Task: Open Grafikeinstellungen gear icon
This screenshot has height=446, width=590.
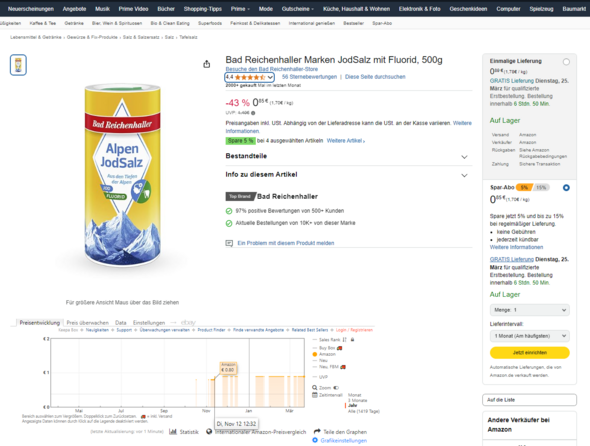Action: [x=315, y=440]
